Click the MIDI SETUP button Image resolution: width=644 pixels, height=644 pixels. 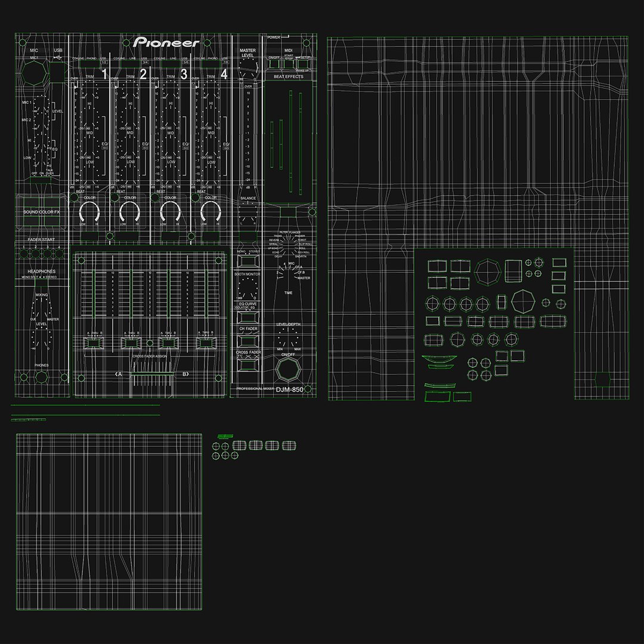point(304,64)
